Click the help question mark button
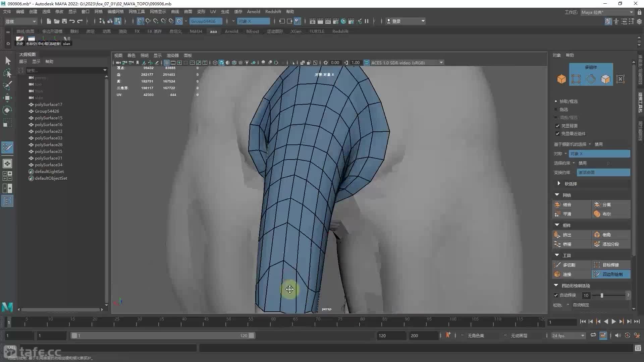The image size is (644, 362). pyautogui.click(x=628, y=295)
